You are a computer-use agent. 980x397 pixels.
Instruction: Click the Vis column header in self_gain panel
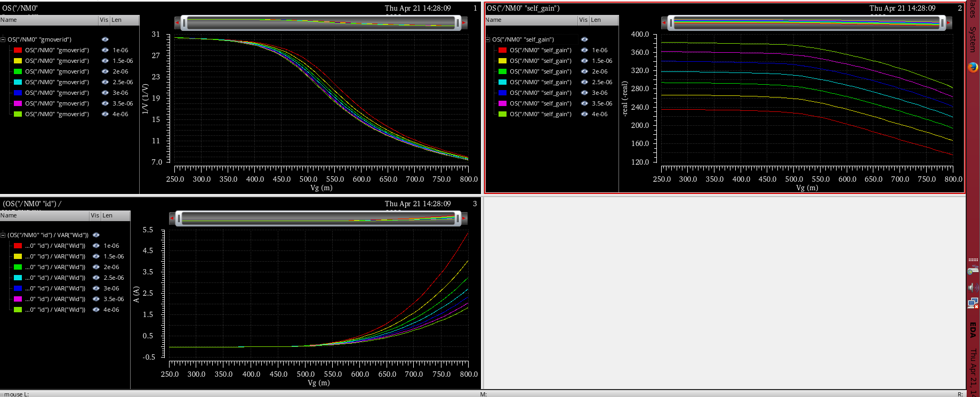pyautogui.click(x=583, y=20)
